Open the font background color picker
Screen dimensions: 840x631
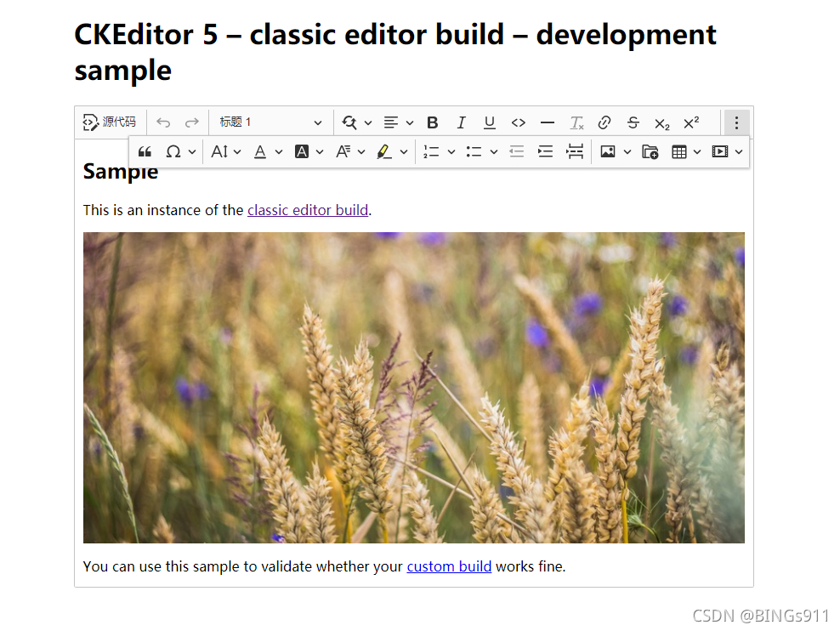coord(302,151)
